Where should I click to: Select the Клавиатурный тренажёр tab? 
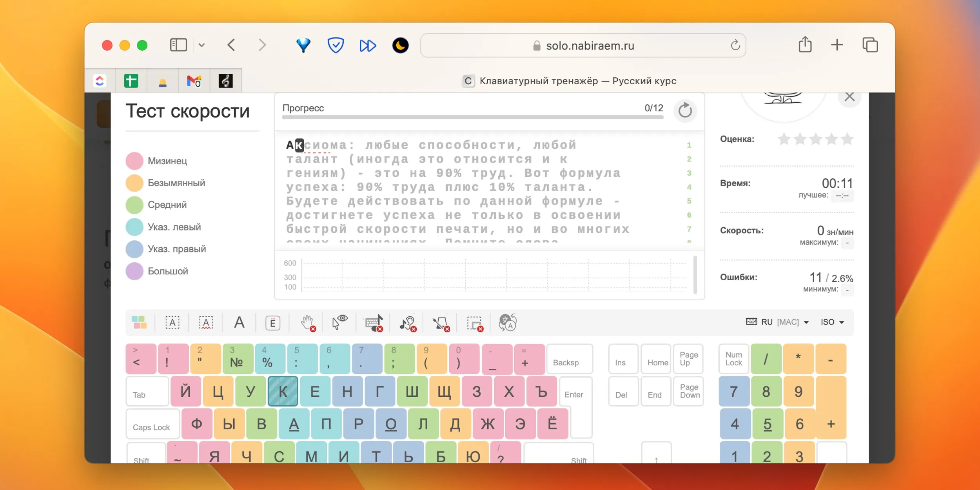(568, 81)
